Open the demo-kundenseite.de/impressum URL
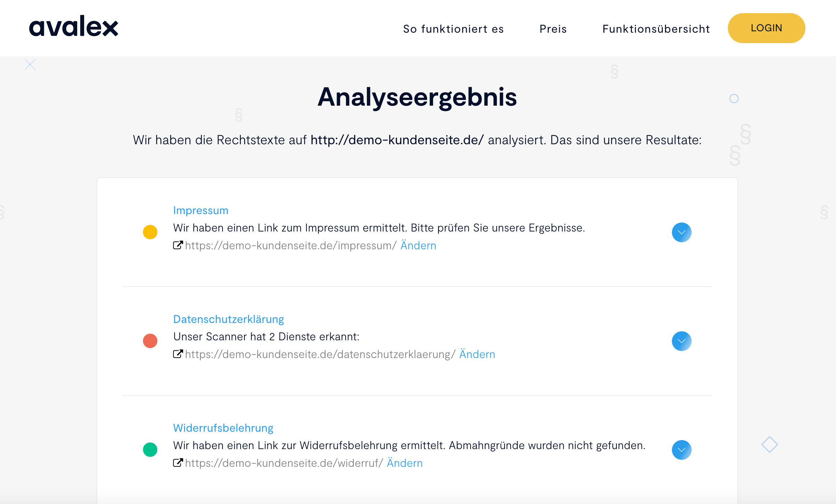836x504 pixels. [x=291, y=245]
